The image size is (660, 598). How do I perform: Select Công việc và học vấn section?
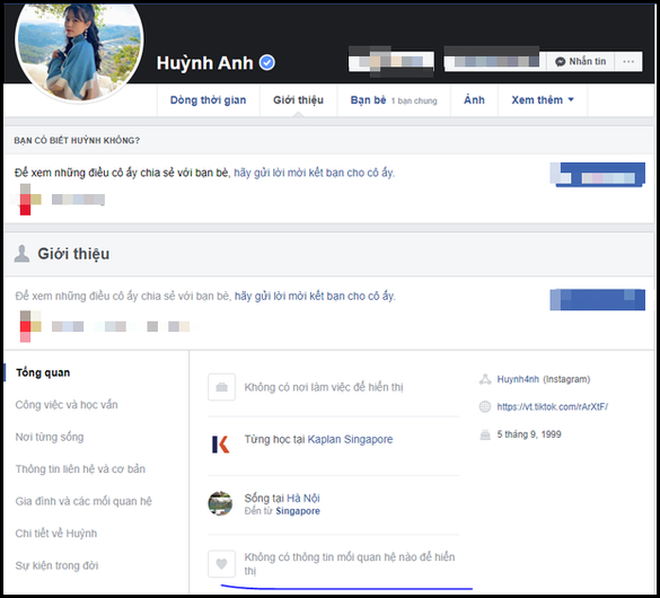tap(68, 405)
